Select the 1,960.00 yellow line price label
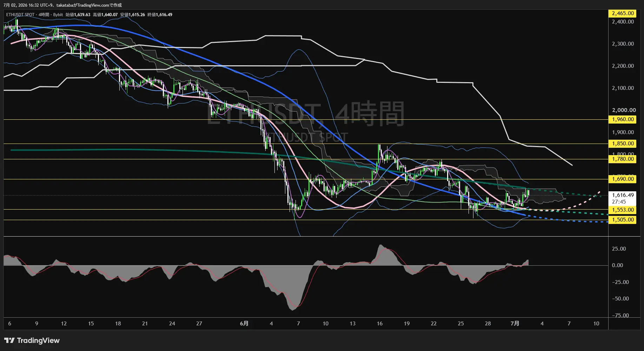Viewport: 644px width, 351px height. 623,119
